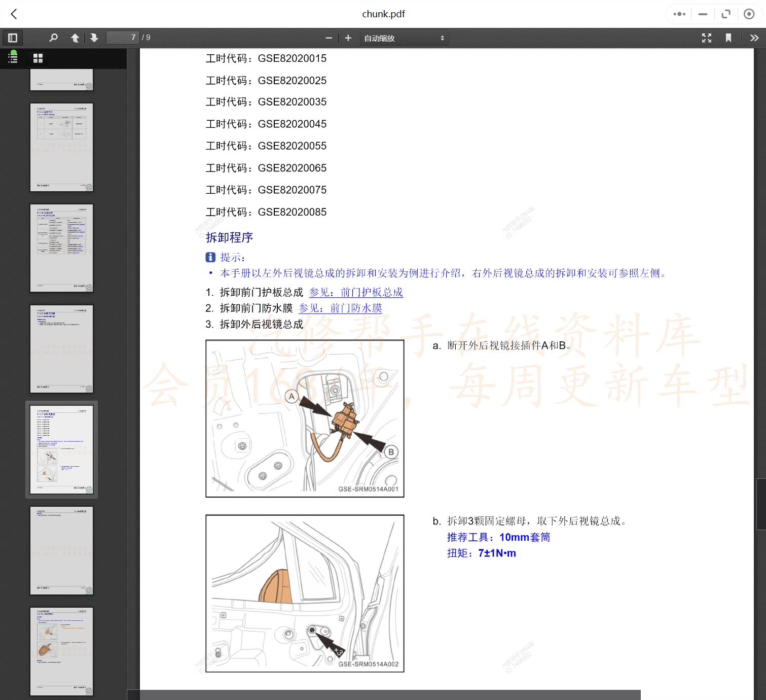Open the link 参见：前门护板总成
766x700 pixels.
click(x=356, y=293)
